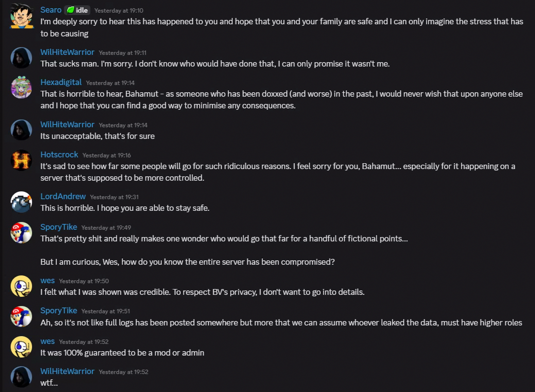Click WilHiteWarrior's avatar next to "wtf..." message
The height and width of the screenshot is (392, 535).
pos(21,377)
